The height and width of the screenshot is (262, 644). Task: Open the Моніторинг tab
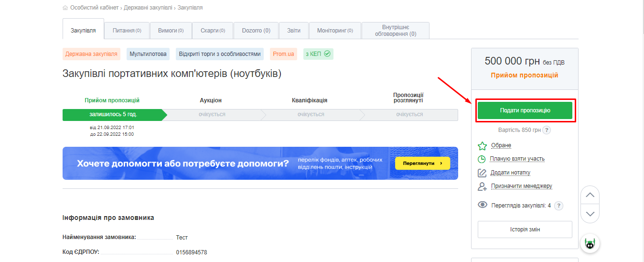[x=335, y=31]
